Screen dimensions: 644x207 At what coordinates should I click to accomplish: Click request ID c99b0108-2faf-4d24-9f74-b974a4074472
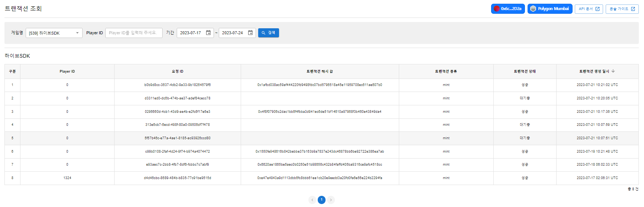coord(177,152)
